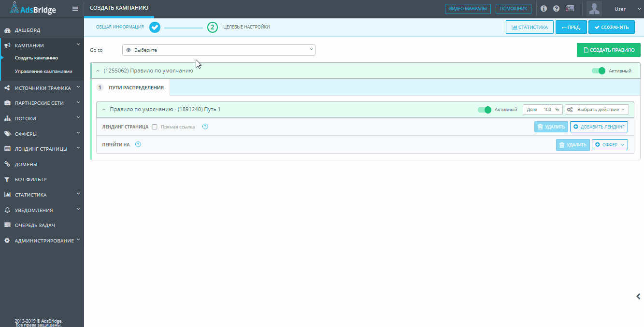Go to Общая информация step
Image resolution: width=644 pixels, height=327 pixels.
coord(120,27)
